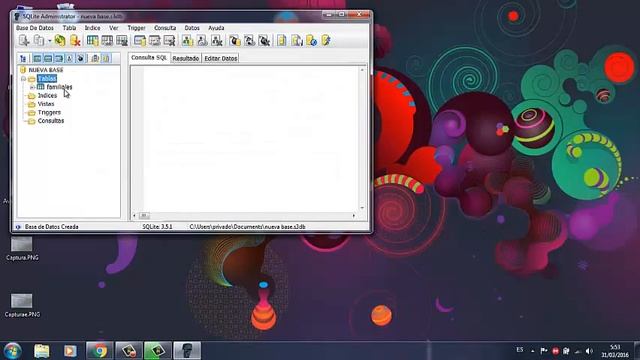
Task: Click the Edit Index toolbar icon
Action: tap(155, 40)
